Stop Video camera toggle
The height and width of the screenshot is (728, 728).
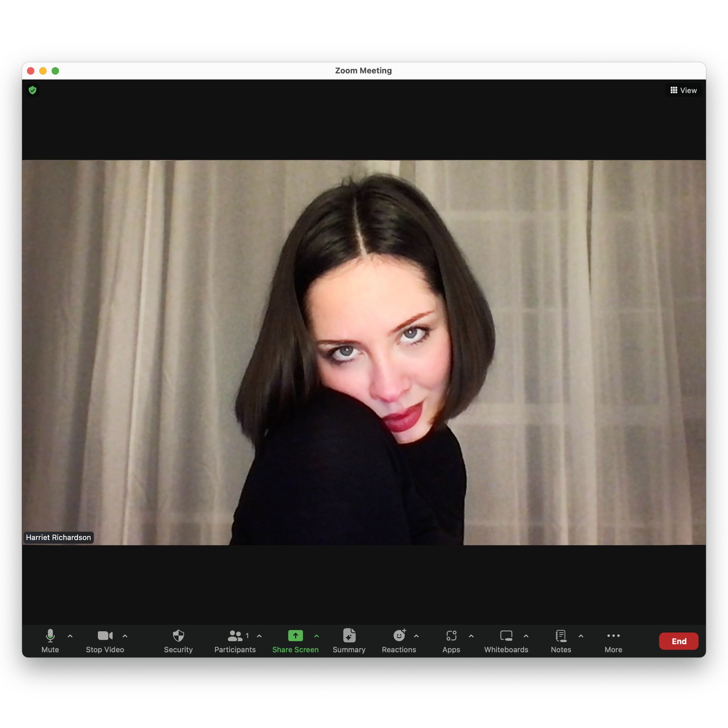pyautogui.click(x=105, y=640)
